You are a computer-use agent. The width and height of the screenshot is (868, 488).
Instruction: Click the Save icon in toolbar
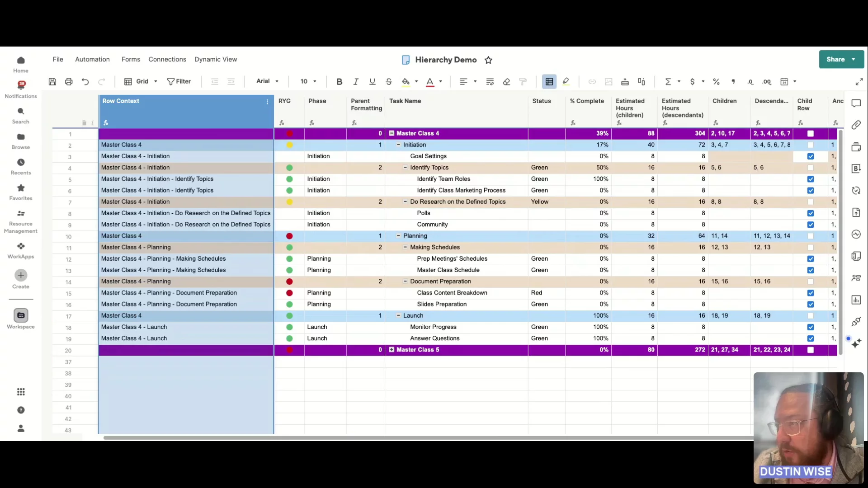pyautogui.click(x=52, y=82)
